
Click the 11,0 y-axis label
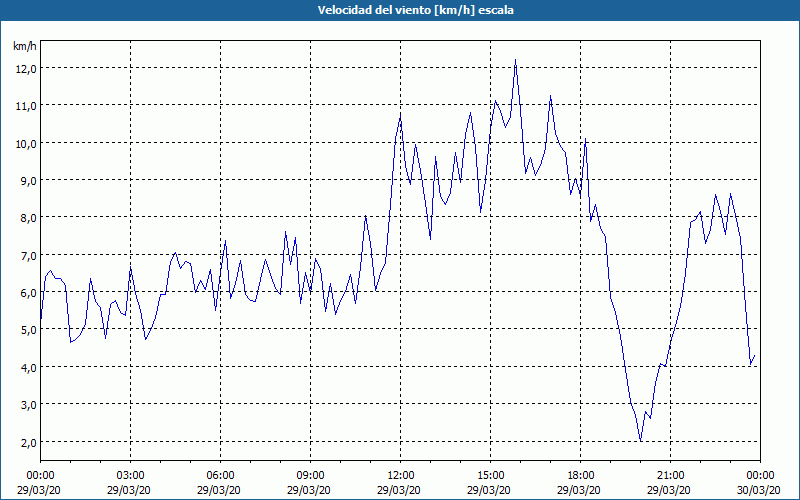(x=26, y=106)
